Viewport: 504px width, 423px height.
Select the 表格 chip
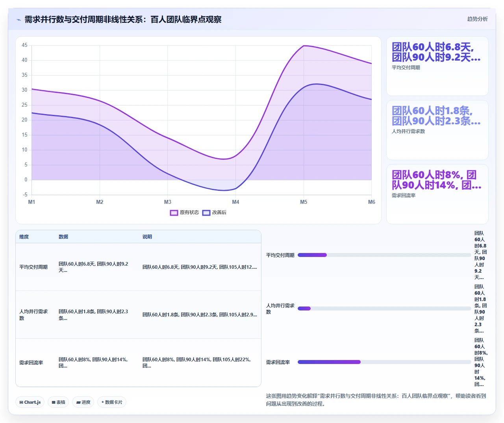[x=58, y=402]
